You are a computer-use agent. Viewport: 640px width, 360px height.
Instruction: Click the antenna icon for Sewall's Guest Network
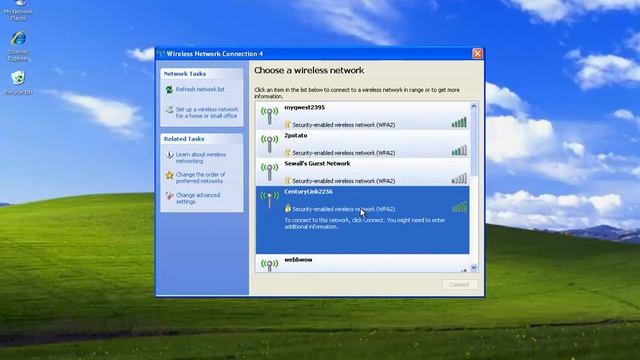click(269, 172)
